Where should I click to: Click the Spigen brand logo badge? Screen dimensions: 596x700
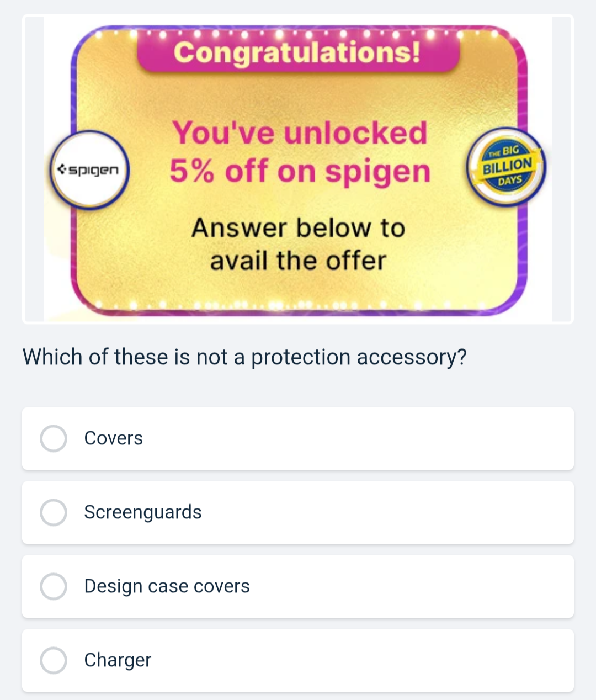tap(90, 170)
